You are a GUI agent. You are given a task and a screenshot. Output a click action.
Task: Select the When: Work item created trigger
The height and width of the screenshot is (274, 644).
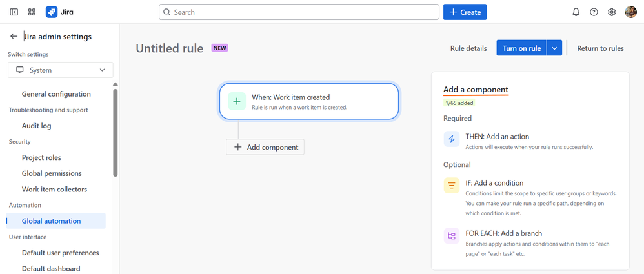(309, 101)
